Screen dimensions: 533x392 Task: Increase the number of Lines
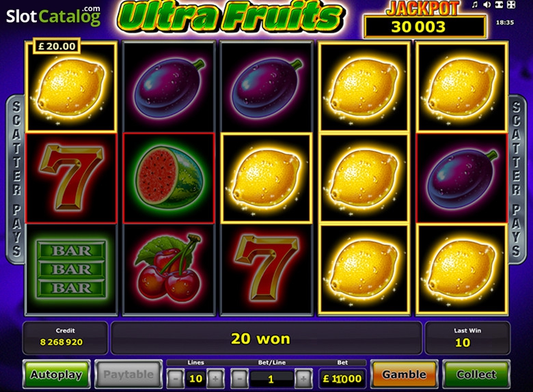pyautogui.click(x=215, y=378)
